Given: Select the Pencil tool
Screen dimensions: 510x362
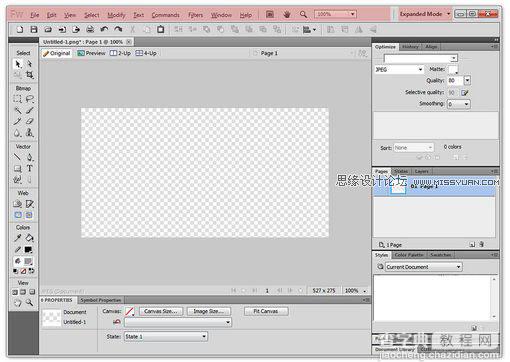Looking at the screenshot, I should pyautogui.click(x=18, y=122).
